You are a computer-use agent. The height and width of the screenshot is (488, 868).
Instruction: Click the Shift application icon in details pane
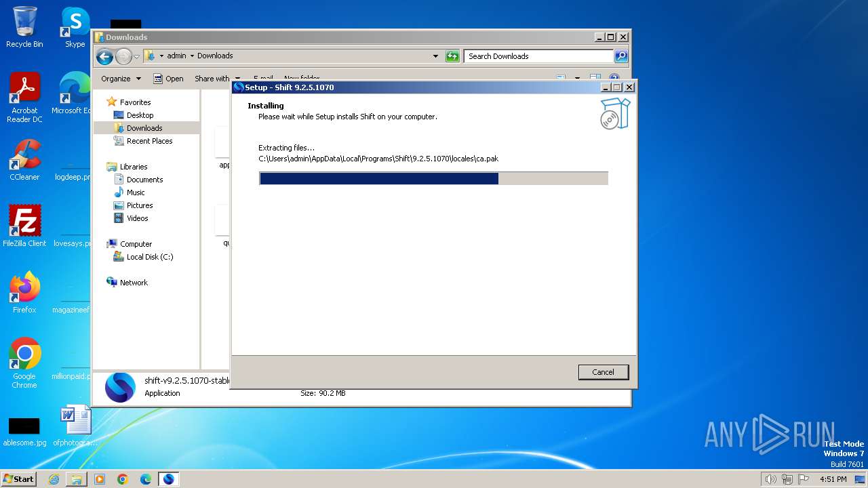point(120,388)
